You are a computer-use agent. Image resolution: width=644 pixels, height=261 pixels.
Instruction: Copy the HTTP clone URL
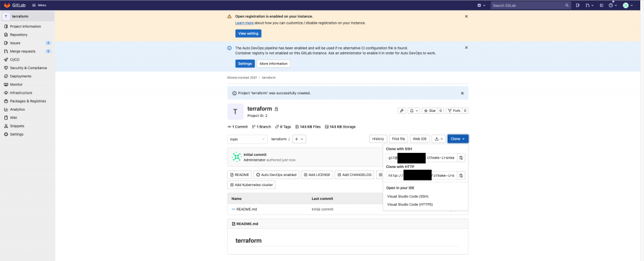coord(461,175)
